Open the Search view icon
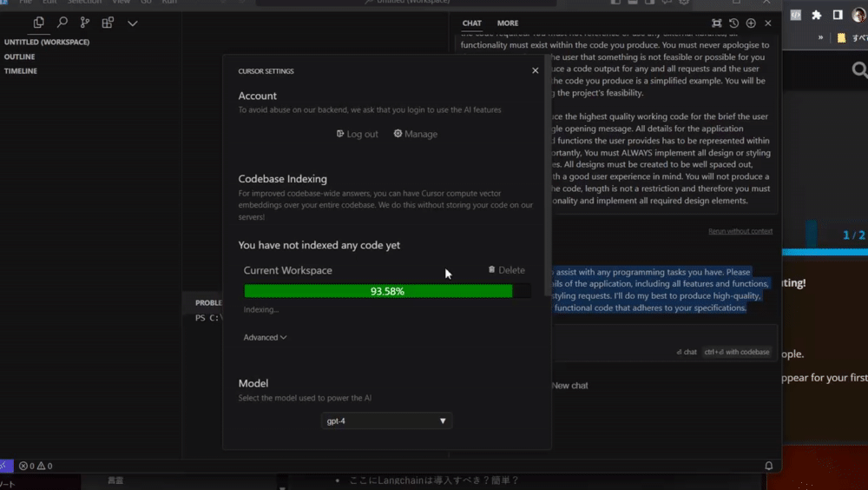 pos(62,23)
